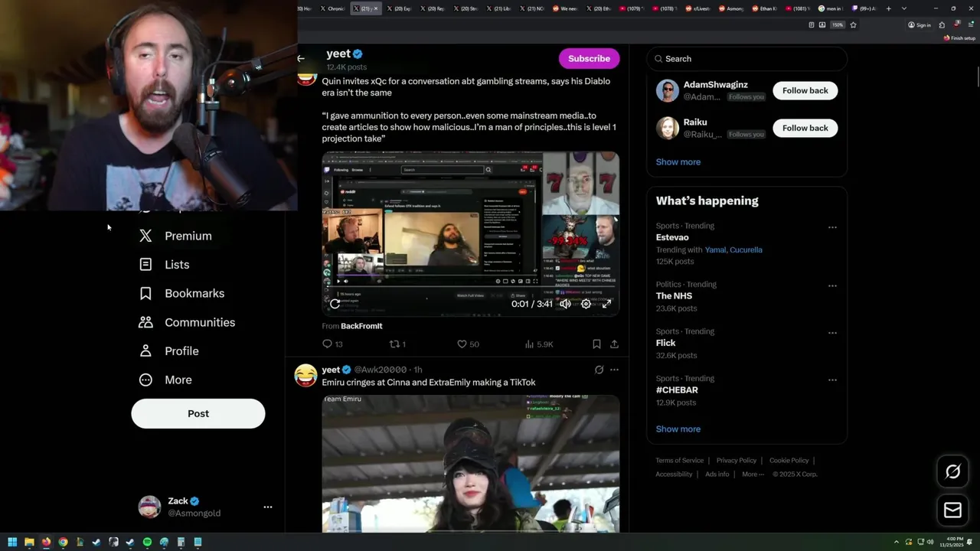Open the Estevao trending topic
This screenshot has width=980, height=551.
coord(672,237)
